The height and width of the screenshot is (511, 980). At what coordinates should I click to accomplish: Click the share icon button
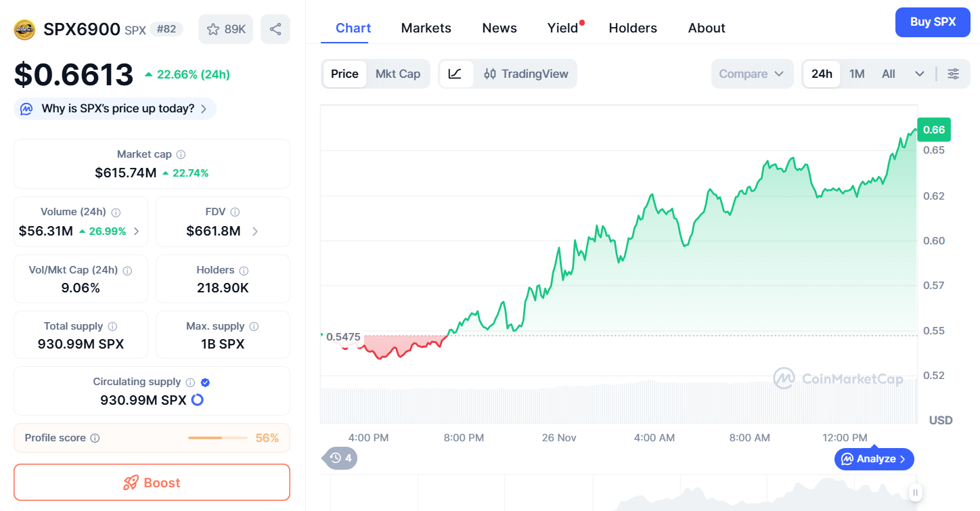tap(275, 29)
